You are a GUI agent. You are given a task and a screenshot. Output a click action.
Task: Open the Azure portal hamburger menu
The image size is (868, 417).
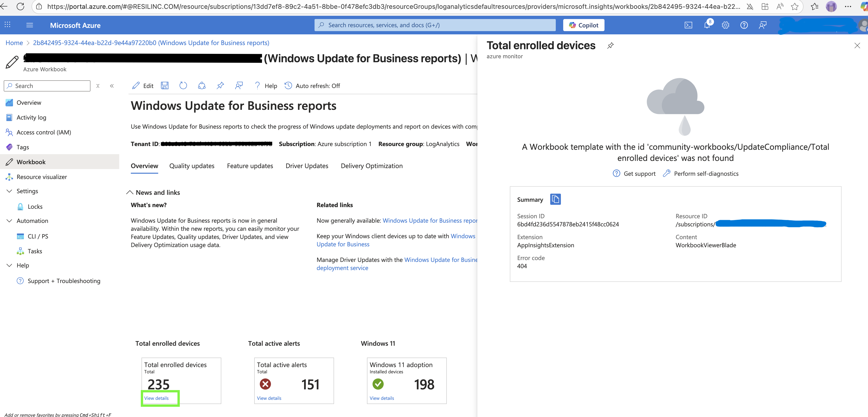pyautogui.click(x=30, y=25)
